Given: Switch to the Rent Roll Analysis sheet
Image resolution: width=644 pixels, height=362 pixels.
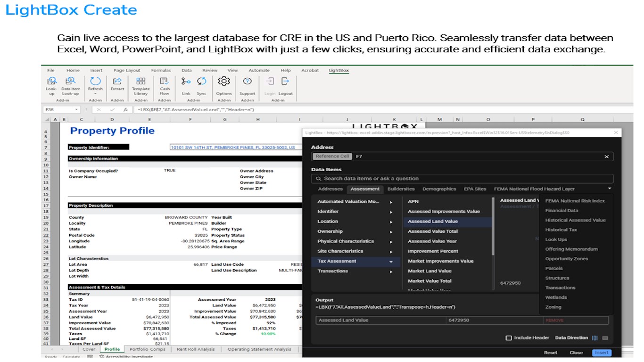Looking at the screenshot, I should coord(195,349).
